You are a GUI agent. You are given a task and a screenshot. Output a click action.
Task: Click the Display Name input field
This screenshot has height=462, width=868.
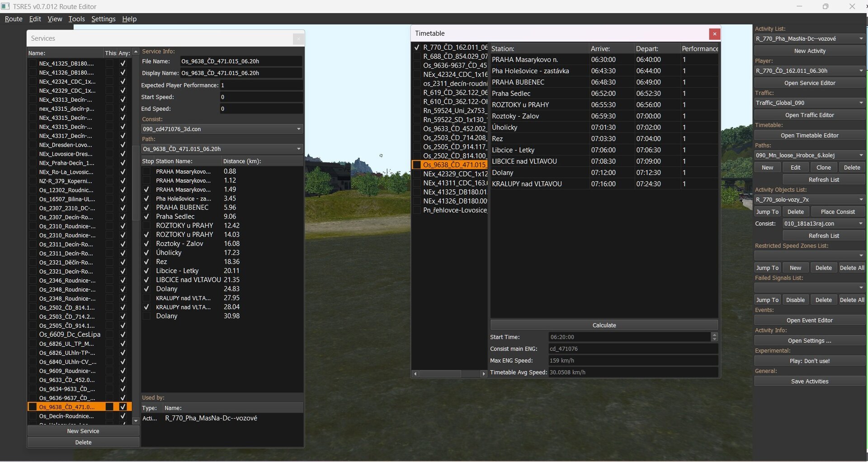(241, 73)
